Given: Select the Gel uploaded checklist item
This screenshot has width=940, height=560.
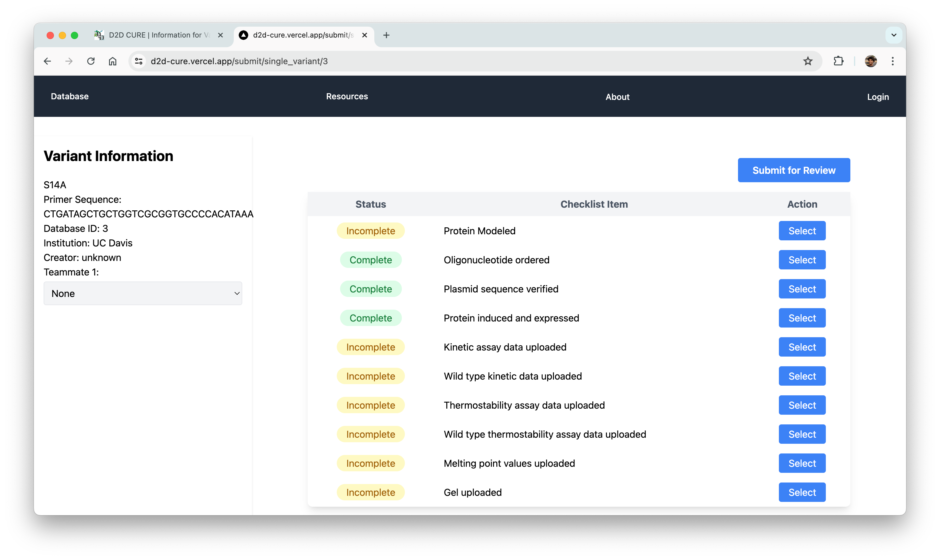Looking at the screenshot, I should coord(802,492).
